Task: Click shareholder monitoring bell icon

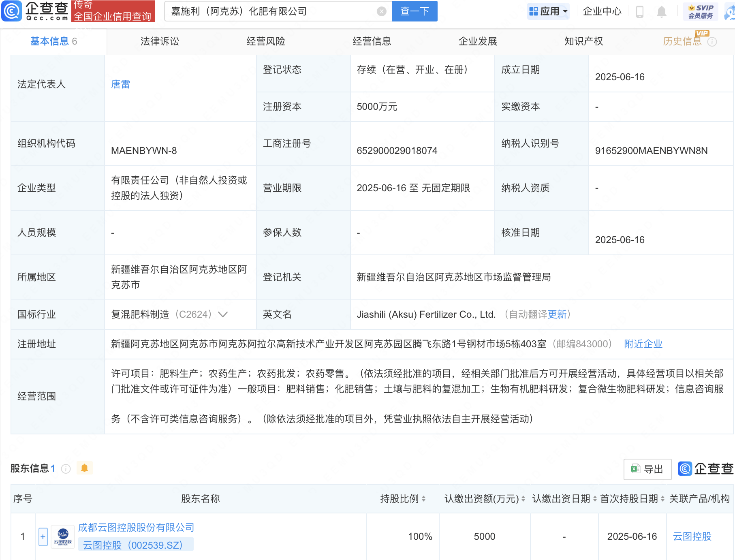Action: tap(84, 468)
